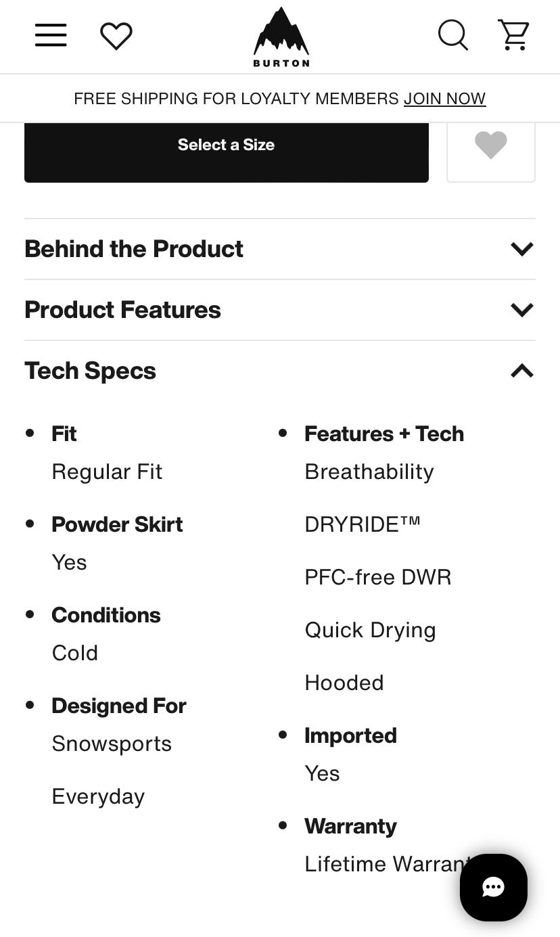Viewport: 560px width, 937px height.
Task: Click the DRYRIDE™ feature text
Action: point(363,524)
